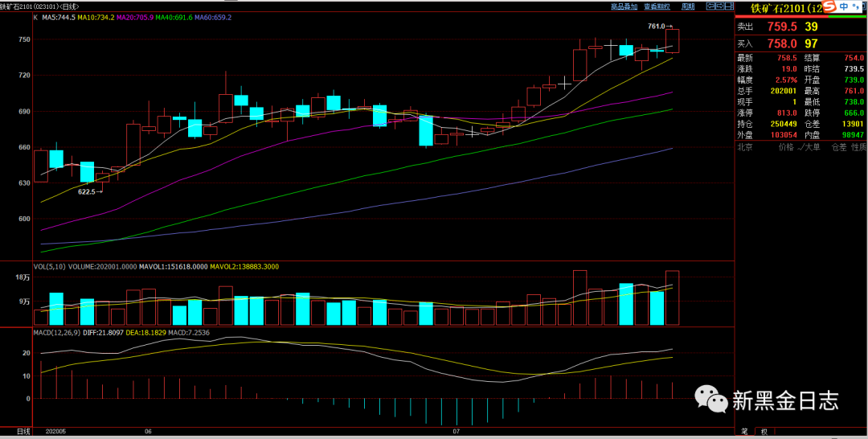Click the MA40:691.6 indicator label

(x=174, y=18)
